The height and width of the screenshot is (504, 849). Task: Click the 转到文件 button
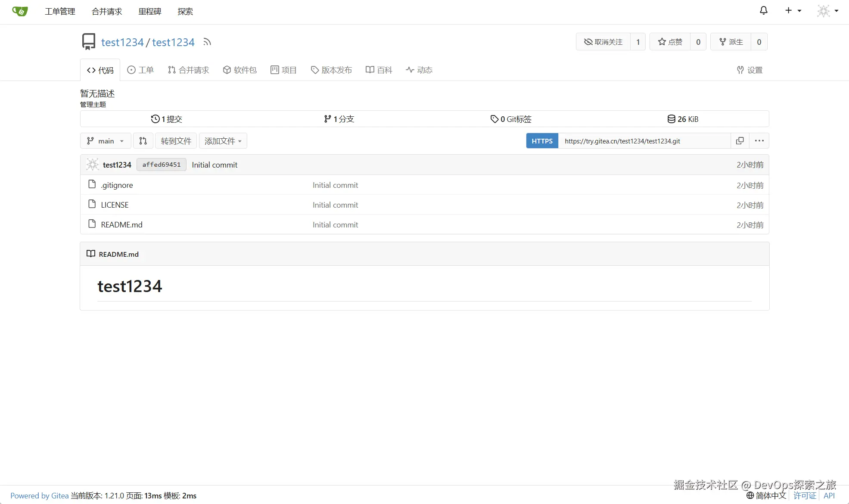point(176,141)
